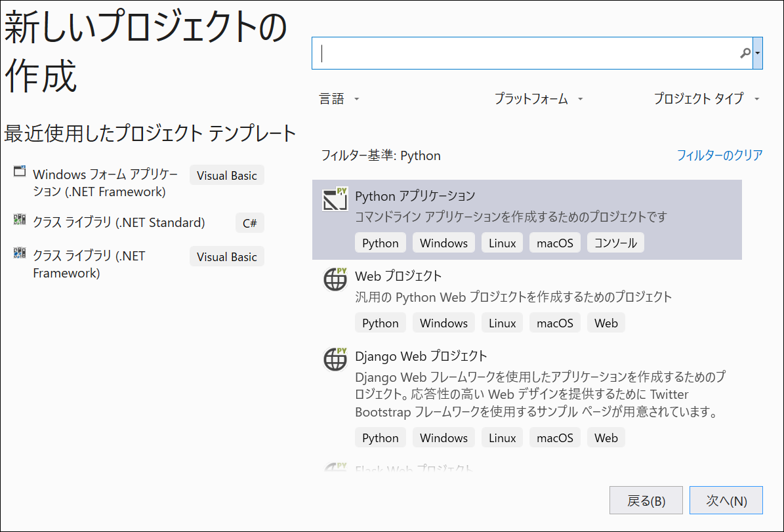Click the Python アプリケーション description text
The image size is (784, 532).
[511, 216]
